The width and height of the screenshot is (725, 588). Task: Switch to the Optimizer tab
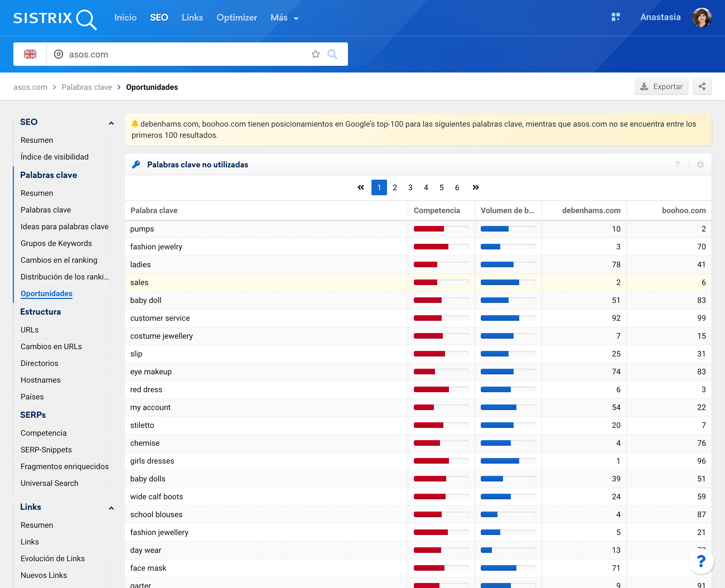click(236, 18)
